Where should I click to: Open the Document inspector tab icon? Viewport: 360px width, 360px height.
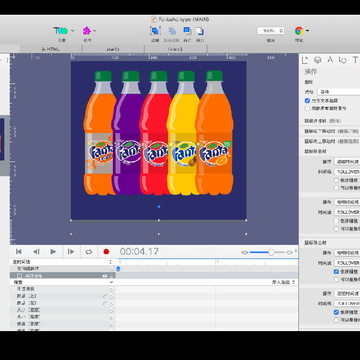point(305,60)
